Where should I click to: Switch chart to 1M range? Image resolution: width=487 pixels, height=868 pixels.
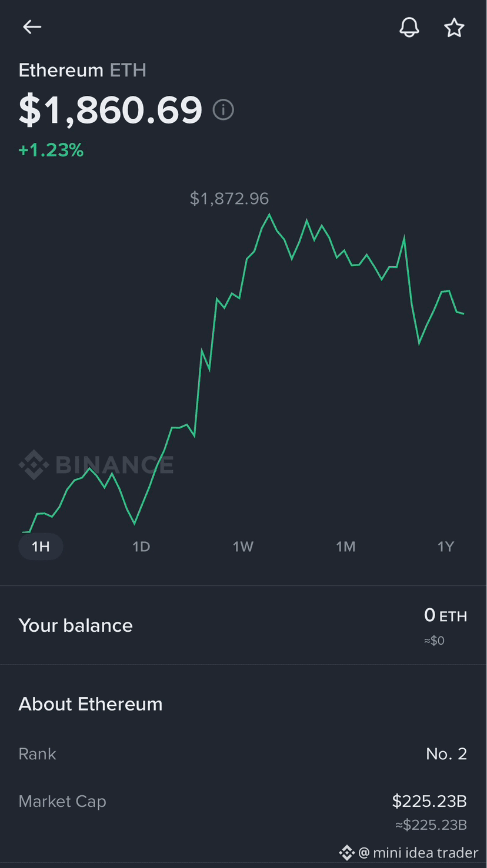(x=345, y=547)
